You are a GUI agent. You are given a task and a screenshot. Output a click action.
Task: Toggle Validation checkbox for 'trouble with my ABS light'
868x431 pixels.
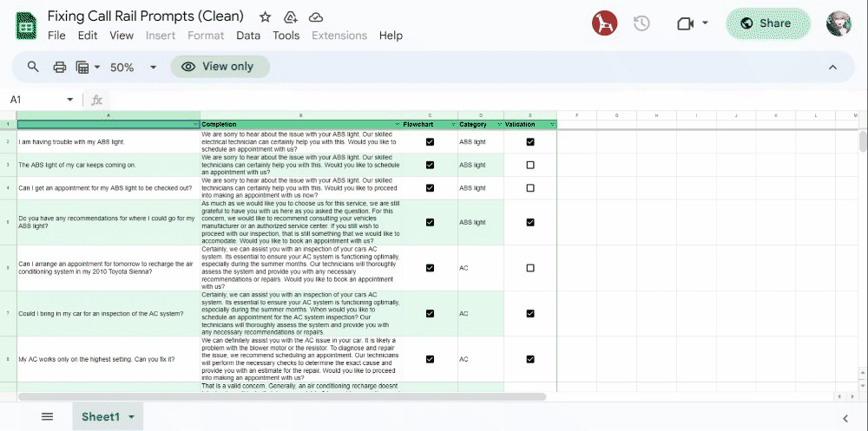click(530, 141)
